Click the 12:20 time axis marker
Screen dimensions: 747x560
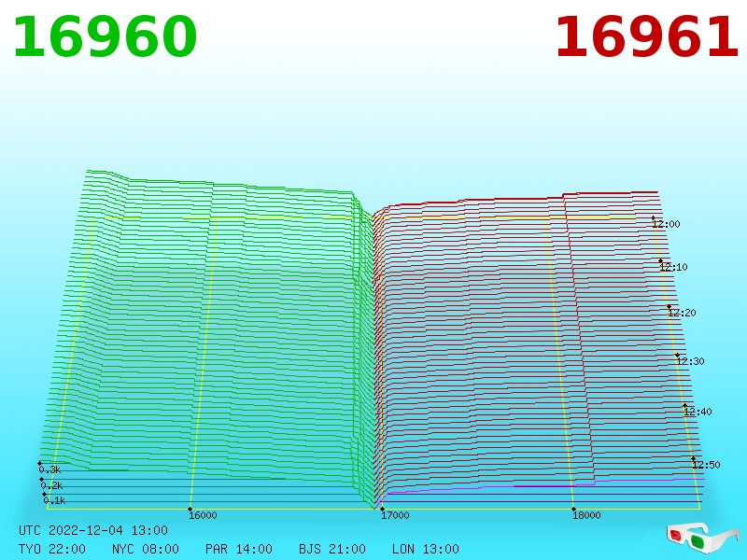coord(682,313)
